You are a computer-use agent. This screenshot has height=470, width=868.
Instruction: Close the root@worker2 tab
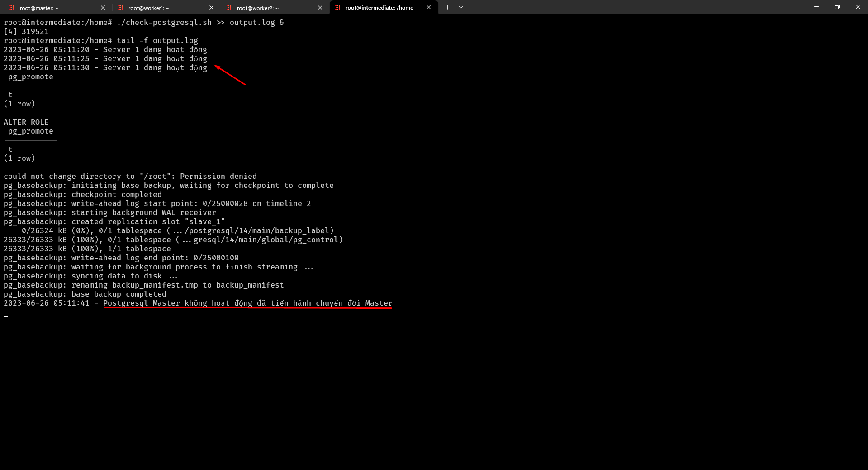pos(320,8)
